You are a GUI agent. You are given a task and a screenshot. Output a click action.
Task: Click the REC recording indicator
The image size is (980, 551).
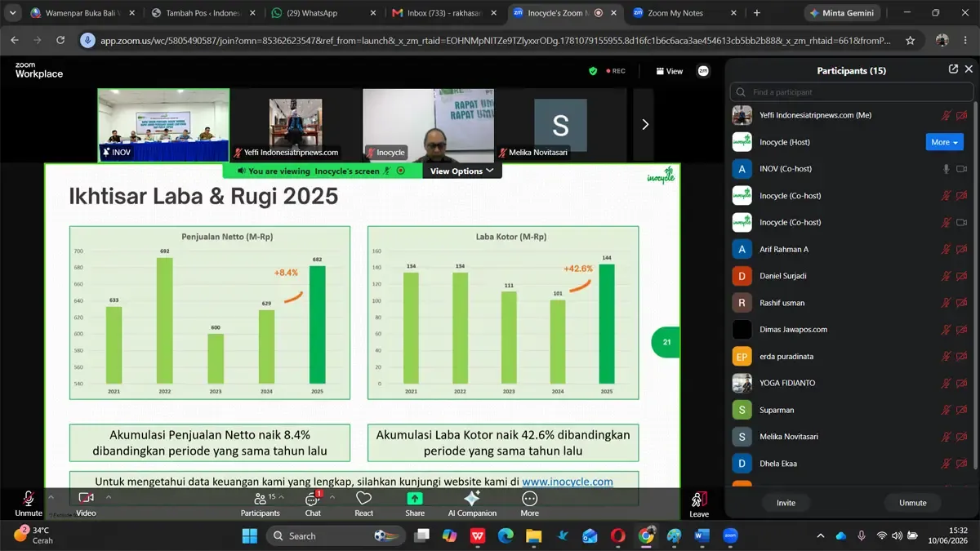click(x=615, y=71)
